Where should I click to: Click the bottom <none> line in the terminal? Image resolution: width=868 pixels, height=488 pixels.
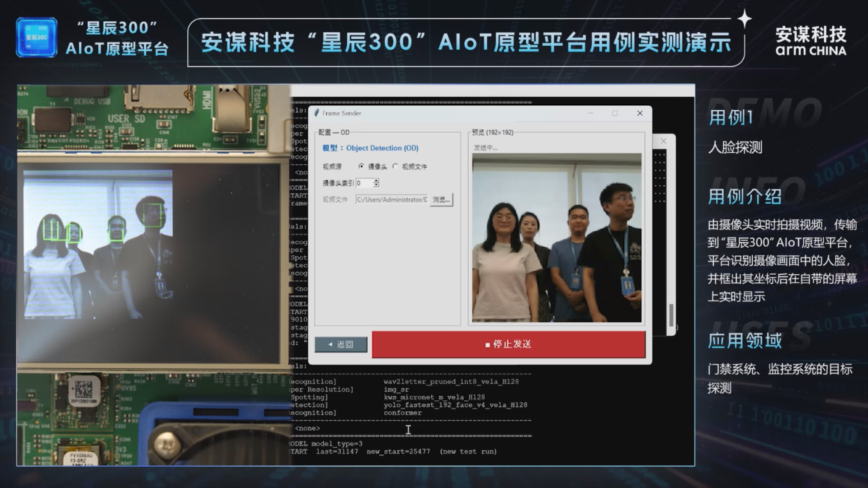click(x=307, y=428)
